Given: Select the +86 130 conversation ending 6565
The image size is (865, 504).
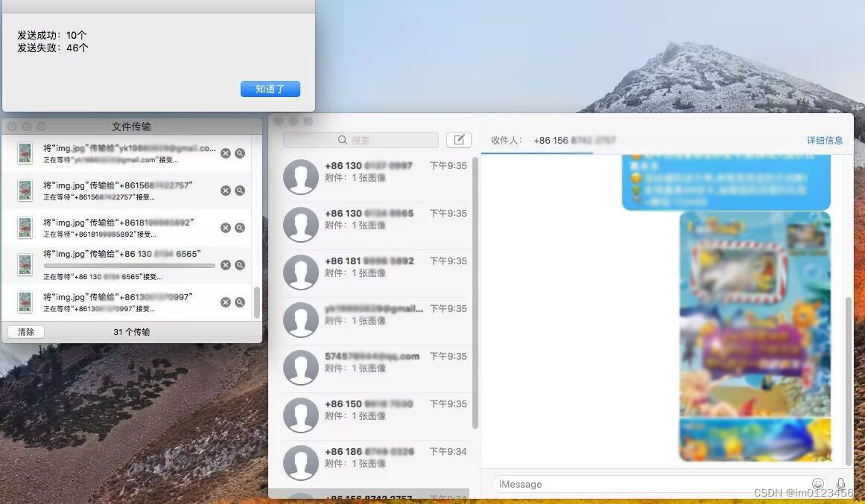Looking at the screenshot, I should [375, 224].
